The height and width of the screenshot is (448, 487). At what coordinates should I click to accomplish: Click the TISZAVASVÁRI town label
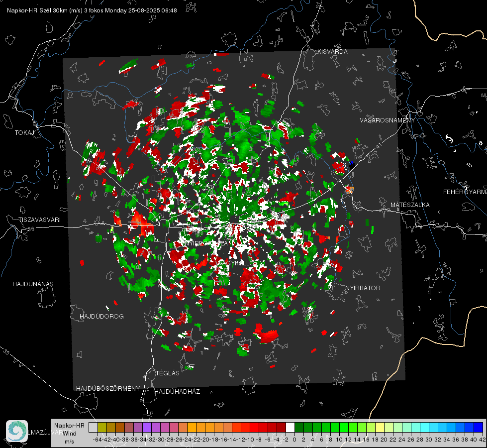coord(39,220)
